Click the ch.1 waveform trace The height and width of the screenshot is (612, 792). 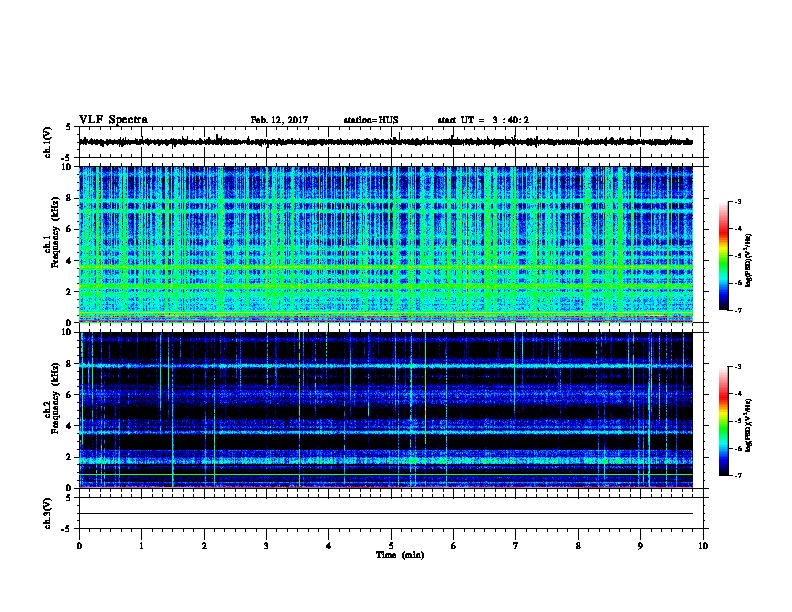click(386, 142)
